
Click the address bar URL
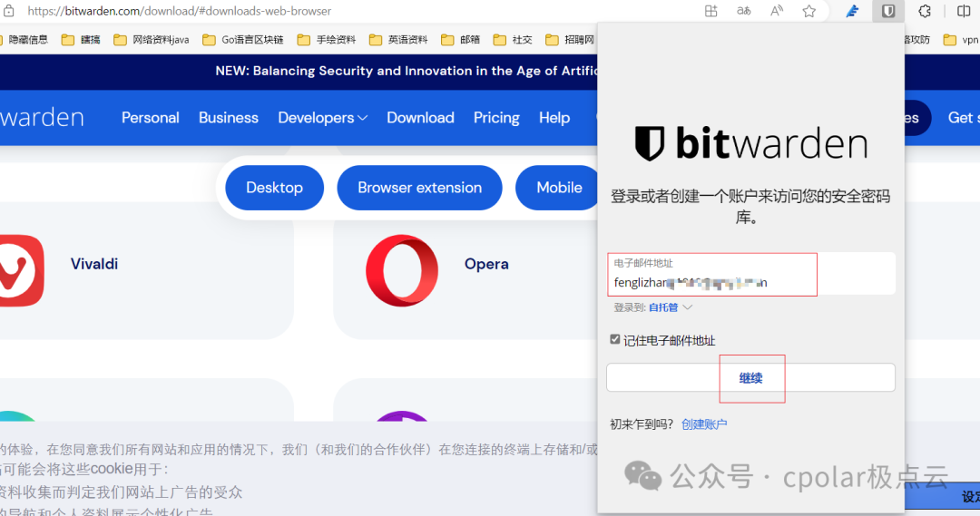coord(180,11)
